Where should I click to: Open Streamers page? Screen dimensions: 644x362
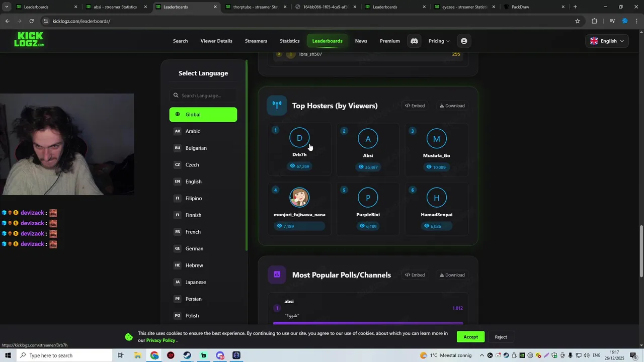tap(256, 41)
